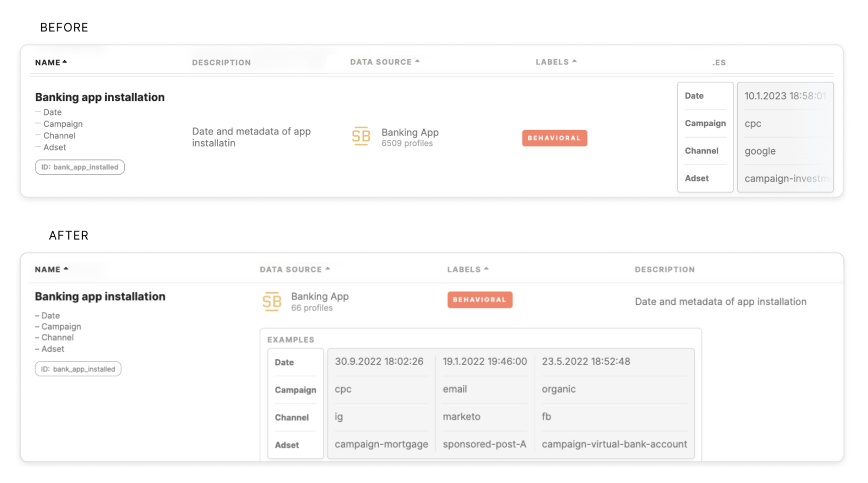Click 'sponsored-post-A' adset example
The height and width of the screenshot is (483, 868).
pos(484,445)
